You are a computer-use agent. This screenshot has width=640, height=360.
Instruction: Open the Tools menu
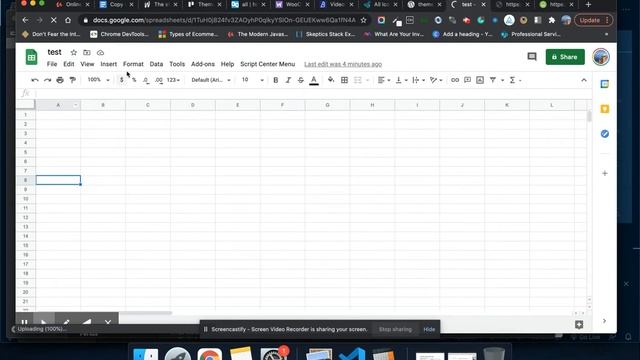click(177, 64)
